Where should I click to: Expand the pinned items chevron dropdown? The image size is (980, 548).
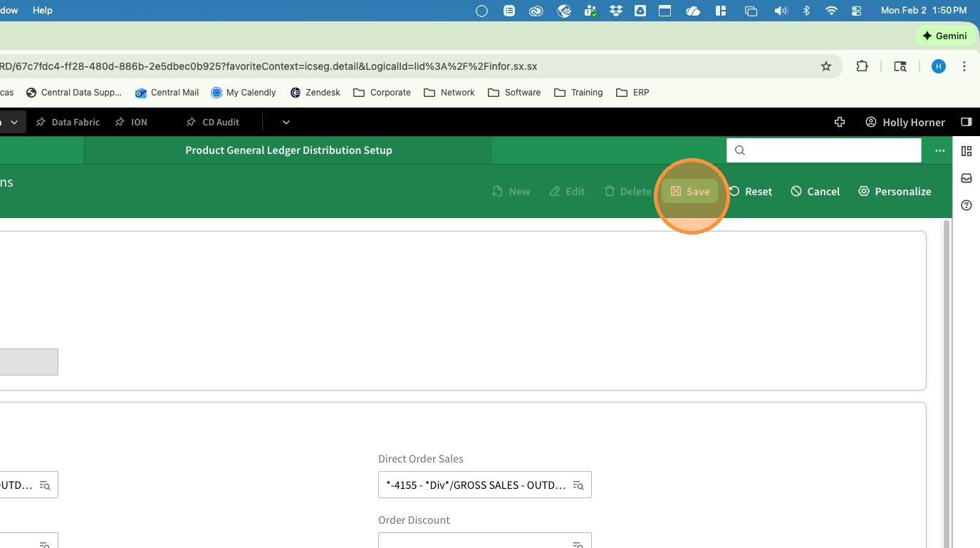pos(286,122)
